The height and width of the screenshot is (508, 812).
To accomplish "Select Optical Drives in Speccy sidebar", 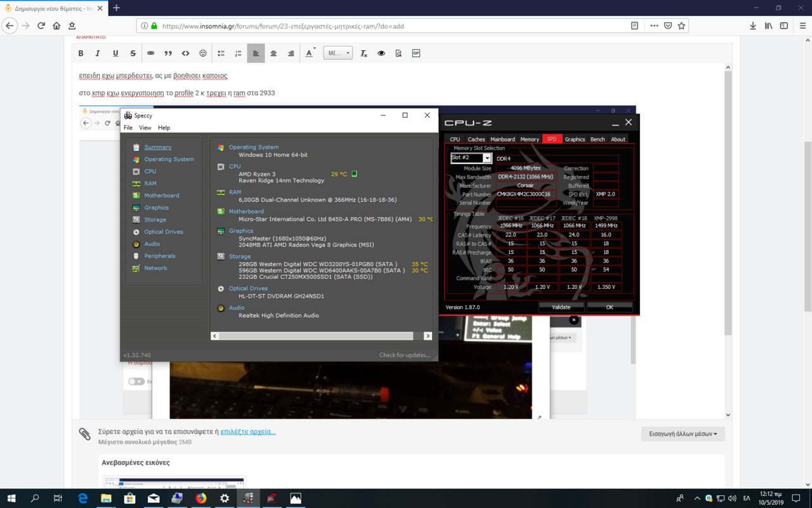I will coord(163,232).
